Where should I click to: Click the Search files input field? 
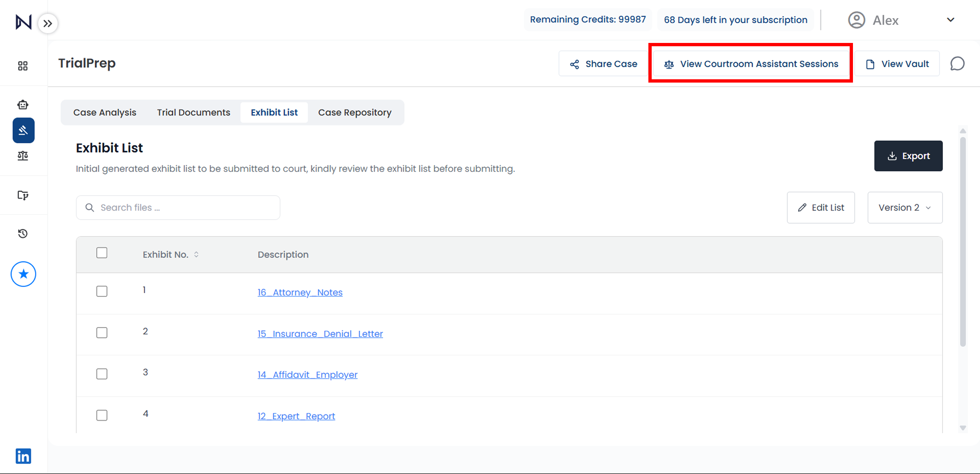pos(178,207)
